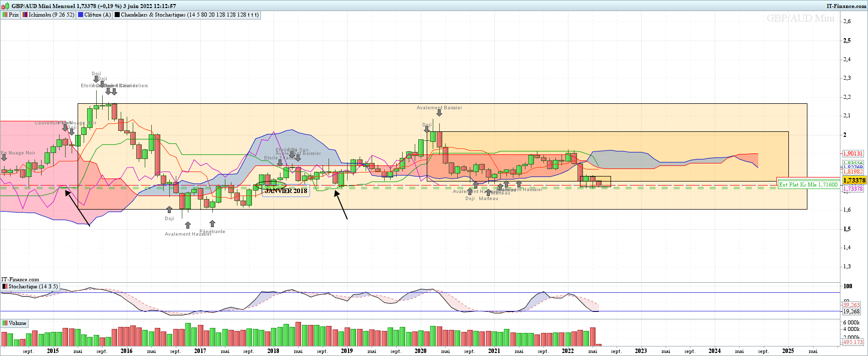868x356 pixels.
Task: Click the 1,90131 red price label
Action: [852, 154]
